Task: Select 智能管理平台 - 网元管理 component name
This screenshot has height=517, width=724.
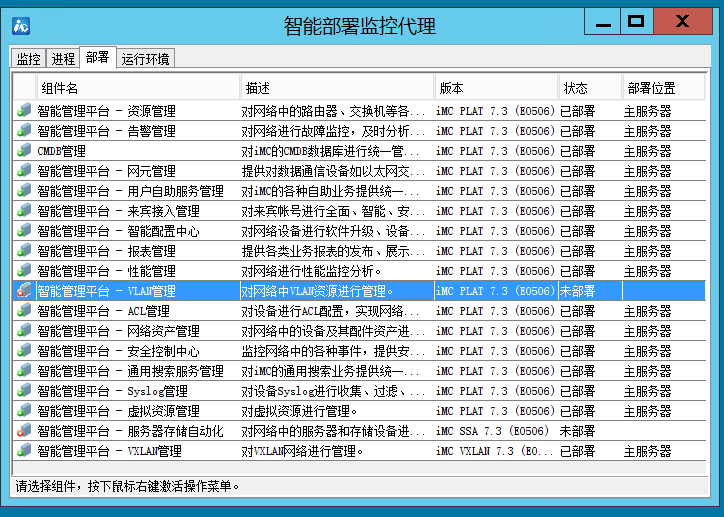Action: coord(107,171)
